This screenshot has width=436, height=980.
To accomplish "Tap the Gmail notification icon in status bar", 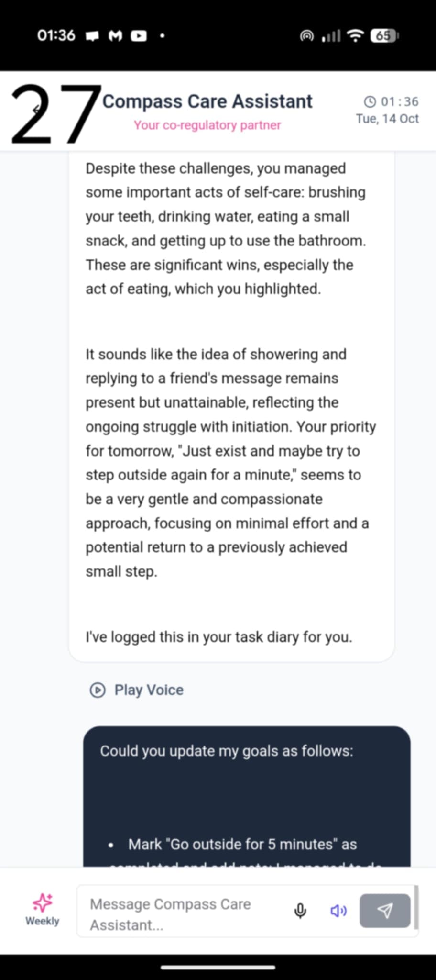I will pos(115,36).
